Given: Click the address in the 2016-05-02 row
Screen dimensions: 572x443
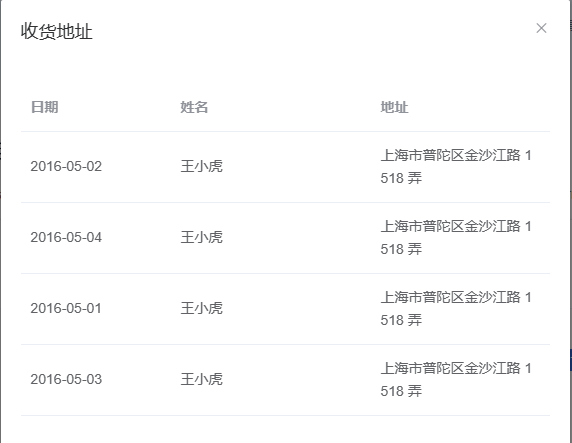Looking at the screenshot, I should 456,167.
